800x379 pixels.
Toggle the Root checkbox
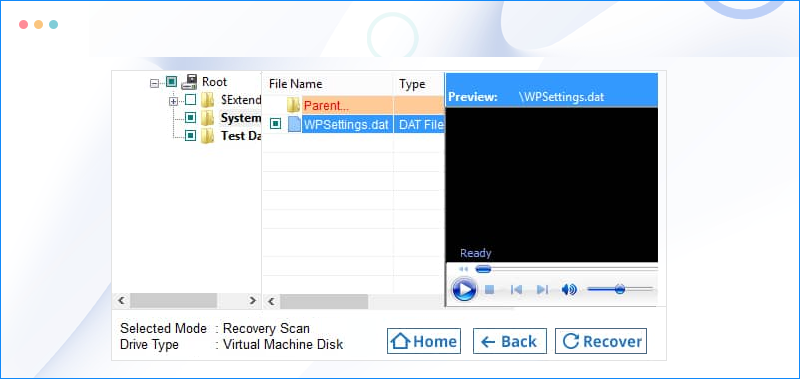pyautogui.click(x=171, y=82)
